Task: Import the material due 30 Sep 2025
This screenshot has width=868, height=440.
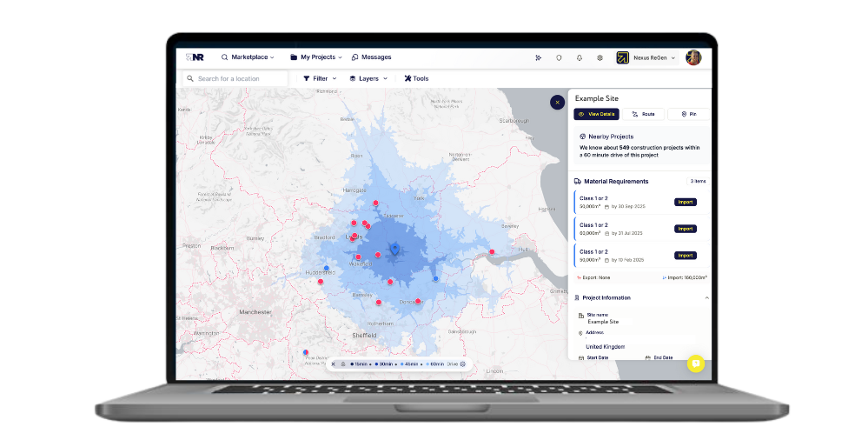Action: pyautogui.click(x=686, y=203)
